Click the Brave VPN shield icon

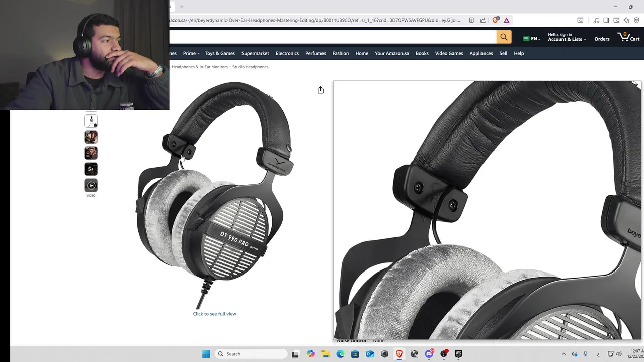[x=636, y=20]
